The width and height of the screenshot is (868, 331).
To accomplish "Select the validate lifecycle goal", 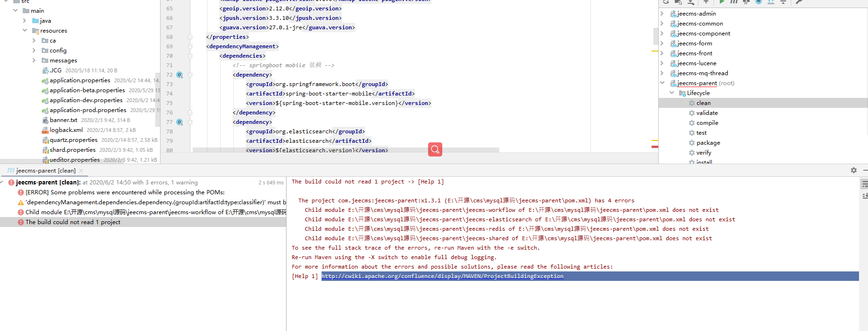I will 707,113.
